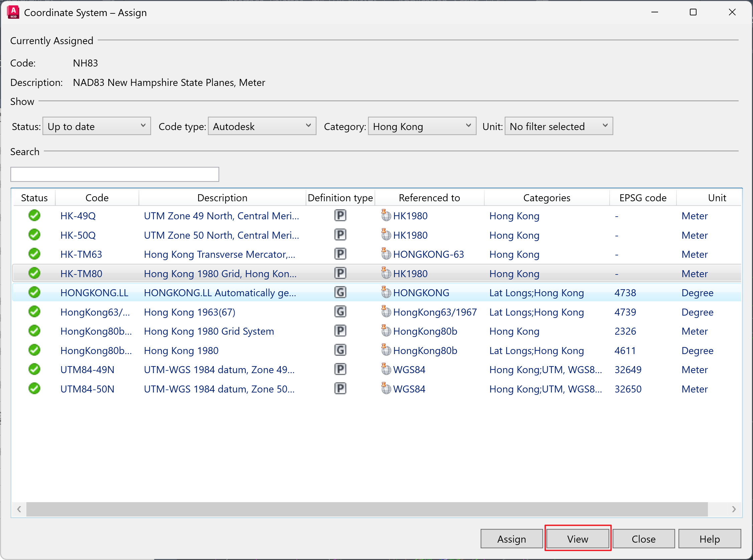Click the horizontal scrollbar right arrow
The width and height of the screenshot is (753, 560).
(733, 509)
